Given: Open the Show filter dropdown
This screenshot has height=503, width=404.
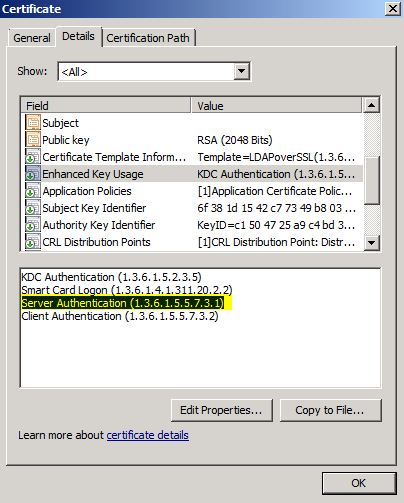Looking at the screenshot, I should tap(241, 71).
